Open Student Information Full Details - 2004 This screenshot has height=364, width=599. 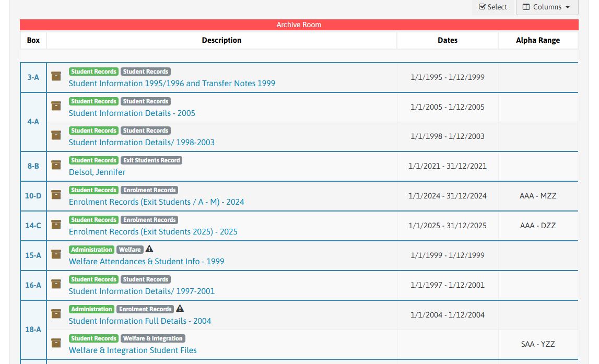pyautogui.click(x=140, y=321)
